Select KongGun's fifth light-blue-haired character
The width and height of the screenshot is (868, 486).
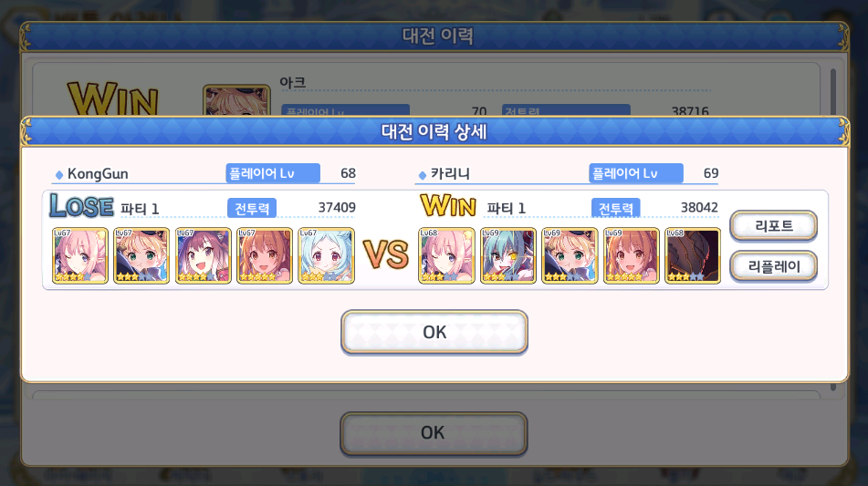(x=326, y=255)
